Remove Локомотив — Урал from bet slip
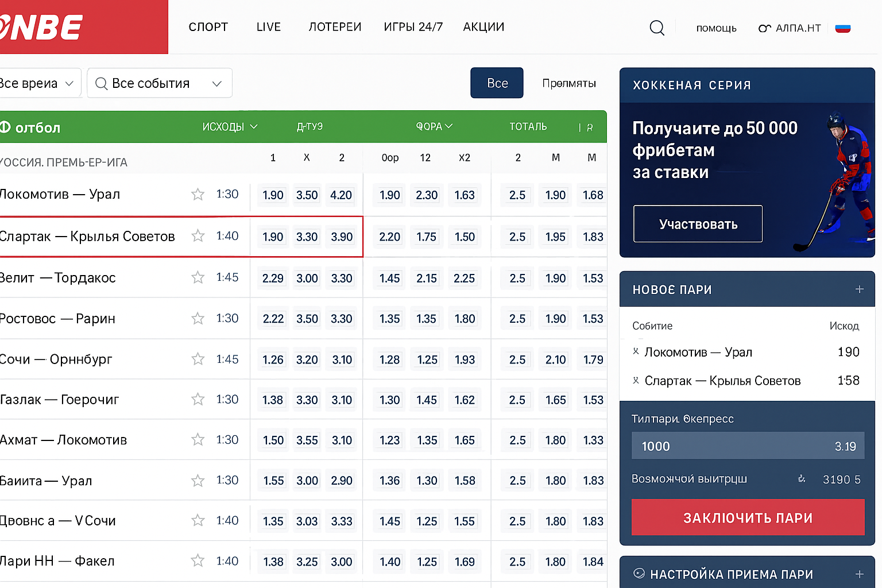882x588 pixels. pyautogui.click(x=636, y=351)
